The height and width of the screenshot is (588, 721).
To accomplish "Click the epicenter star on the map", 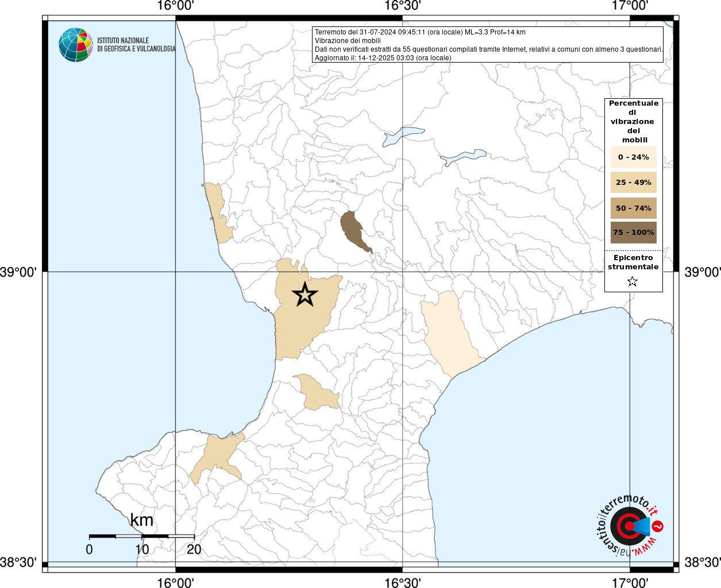I will [304, 294].
